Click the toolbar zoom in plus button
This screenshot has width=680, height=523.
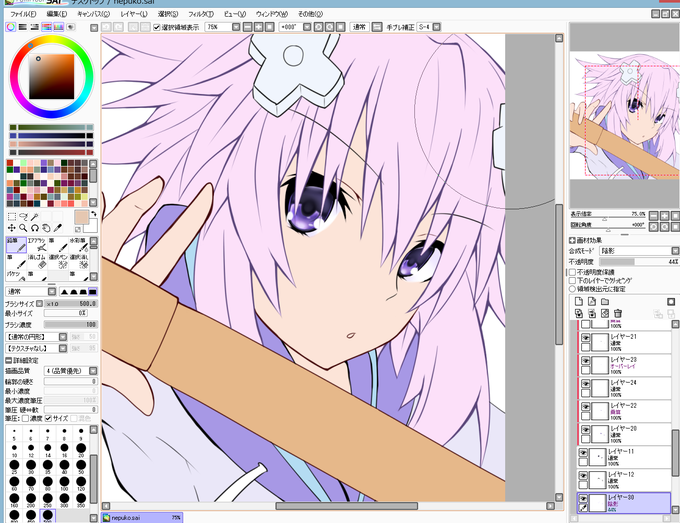pos(258,27)
